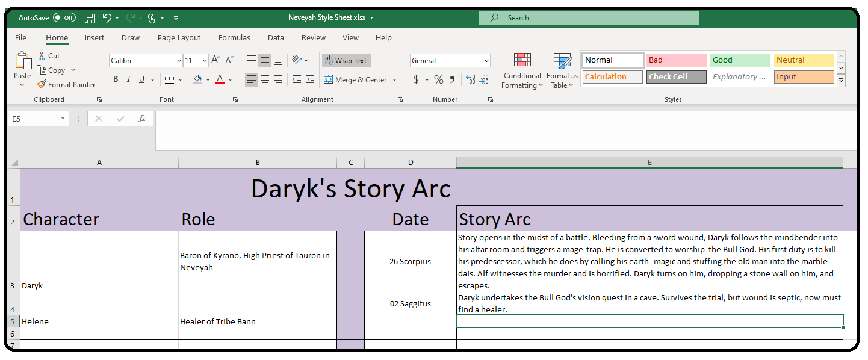The height and width of the screenshot is (360, 868).
Task: Click the Undo arrow icon
Action: (107, 18)
